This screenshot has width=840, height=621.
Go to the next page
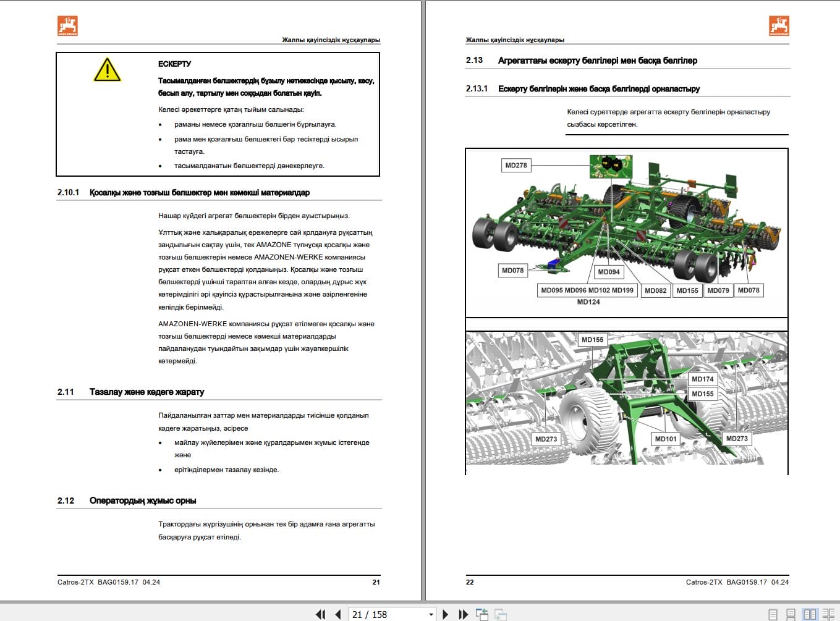pos(445,614)
